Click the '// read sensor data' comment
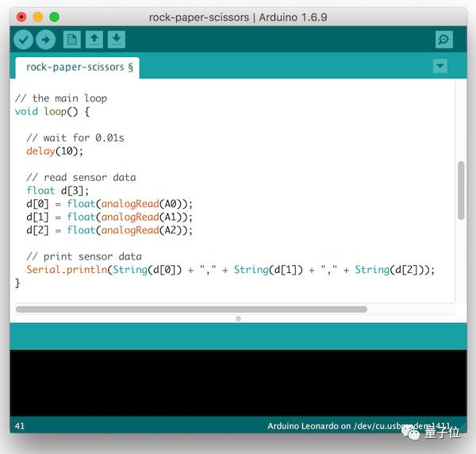The width and height of the screenshot is (476, 454). pyautogui.click(x=81, y=177)
